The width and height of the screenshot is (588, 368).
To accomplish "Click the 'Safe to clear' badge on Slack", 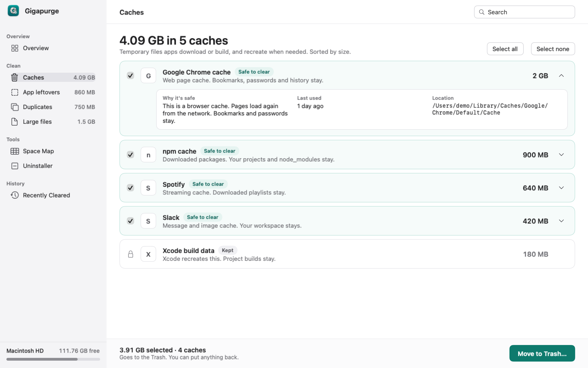I will coord(202,217).
